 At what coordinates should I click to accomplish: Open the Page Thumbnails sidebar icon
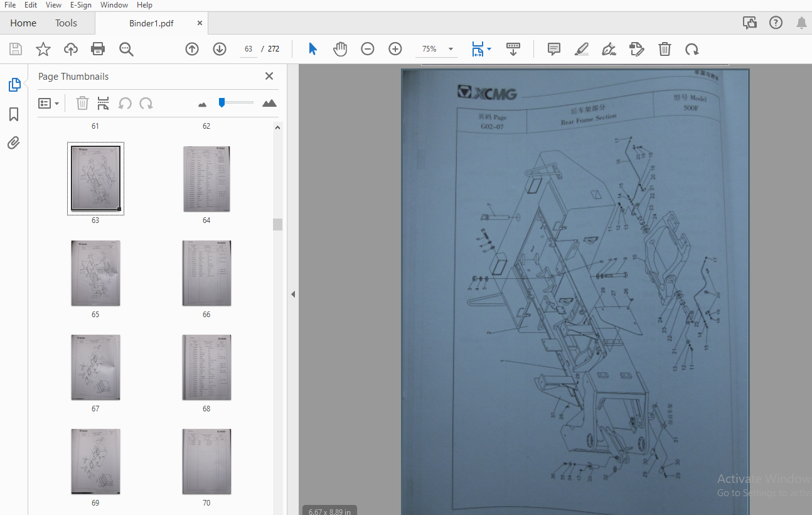(14, 85)
